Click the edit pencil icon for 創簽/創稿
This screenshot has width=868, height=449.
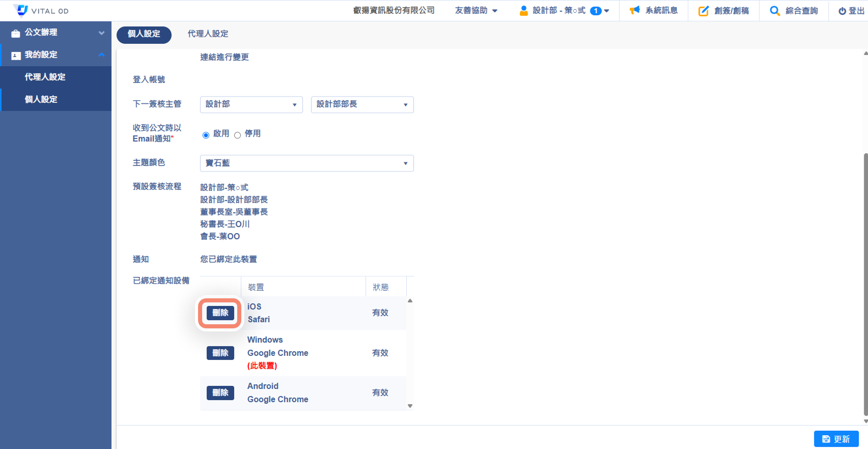coord(704,11)
